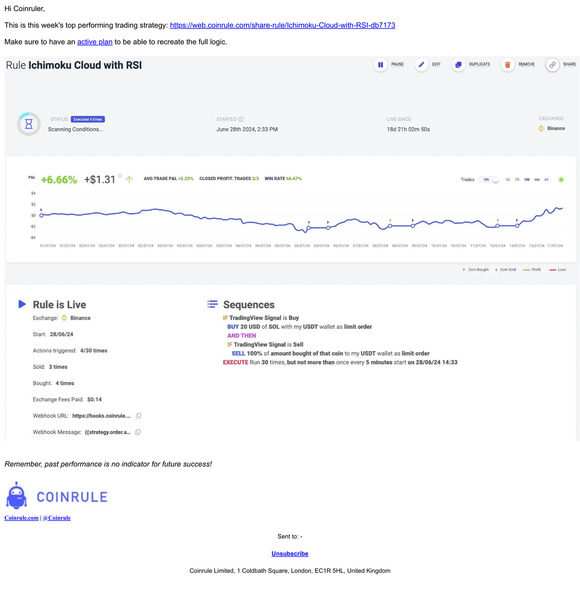
Task: Click the +6.66% P&L value
Action: click(x=59, y=179)
